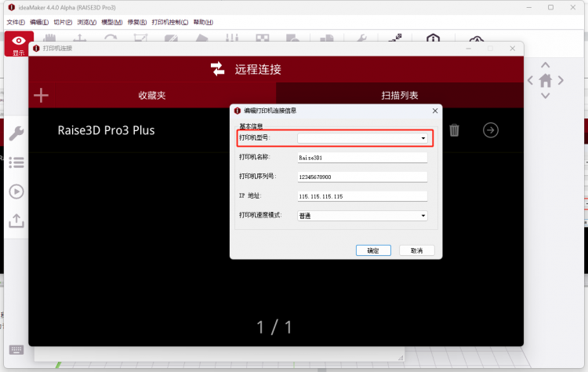Confirm with the 确定 button
The height and width of the screenshot is (372, 588).
click(373, 250)
